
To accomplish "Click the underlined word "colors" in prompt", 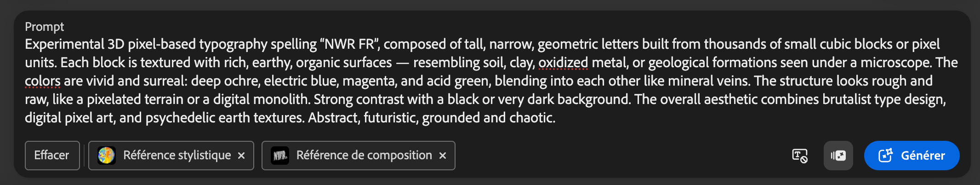I will tap(43, 81).
